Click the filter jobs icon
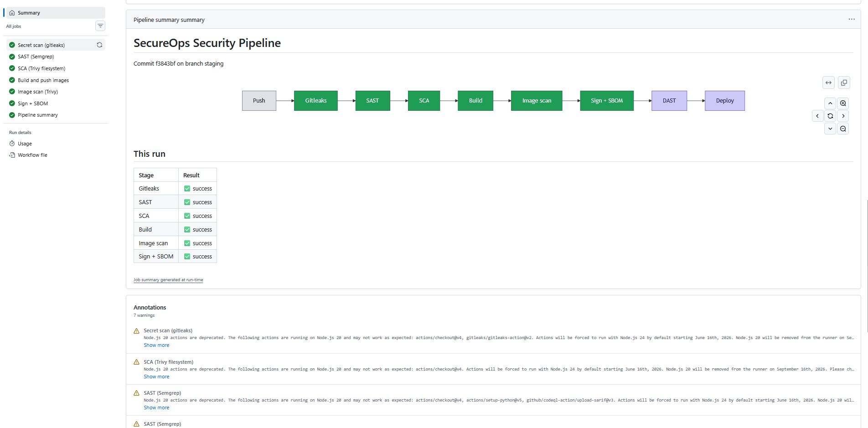Viewport: 868px width, 428px height. [x=100, y=26]
